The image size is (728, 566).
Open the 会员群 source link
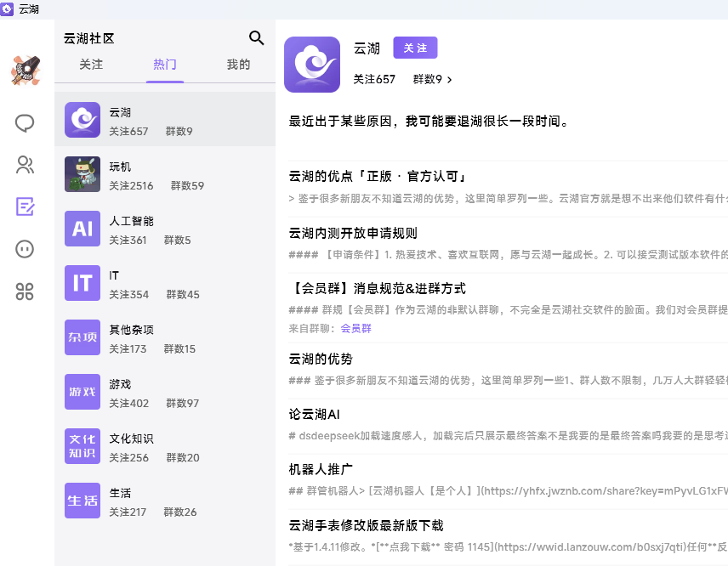coord(356,328)
